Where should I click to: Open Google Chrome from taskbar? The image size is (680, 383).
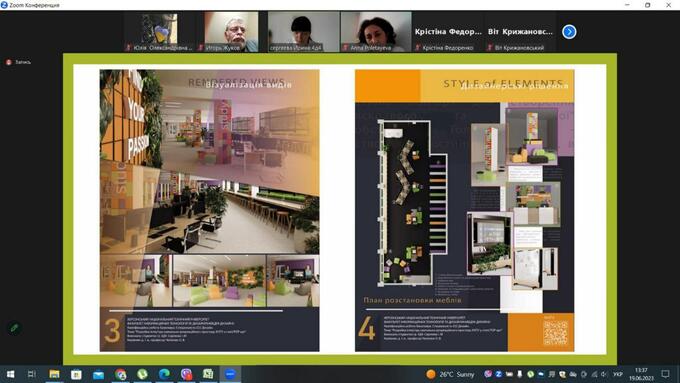121,374
